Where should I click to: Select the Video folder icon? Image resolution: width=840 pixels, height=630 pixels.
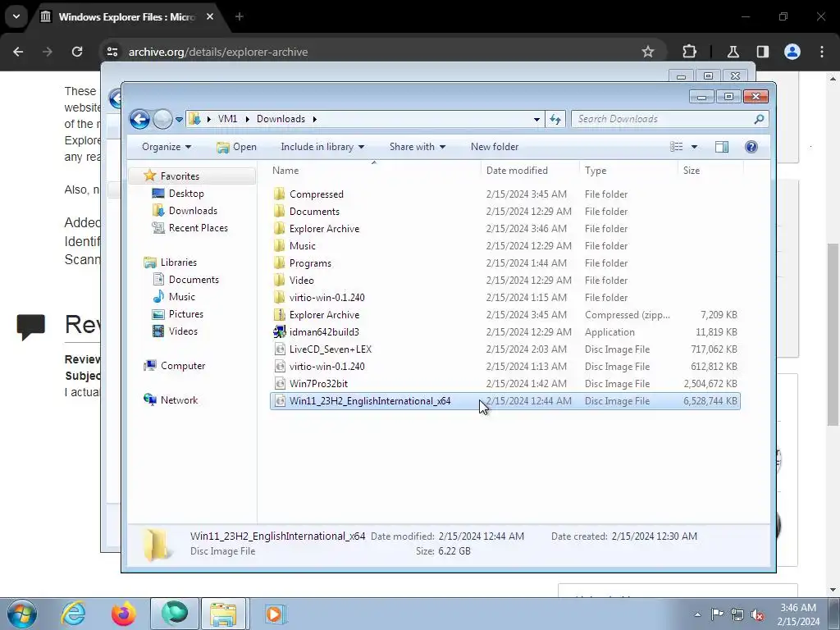pos(279,281)
